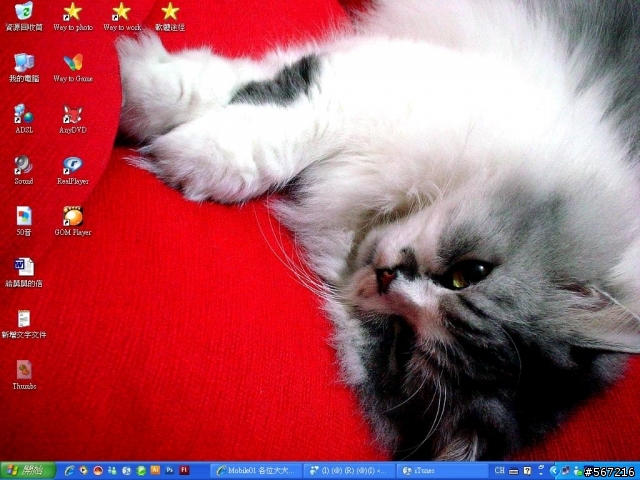Image resolution: width=640 pixels, height=480 pixels.
Task: Select the Word document on desktop
Action: point(24,273)
